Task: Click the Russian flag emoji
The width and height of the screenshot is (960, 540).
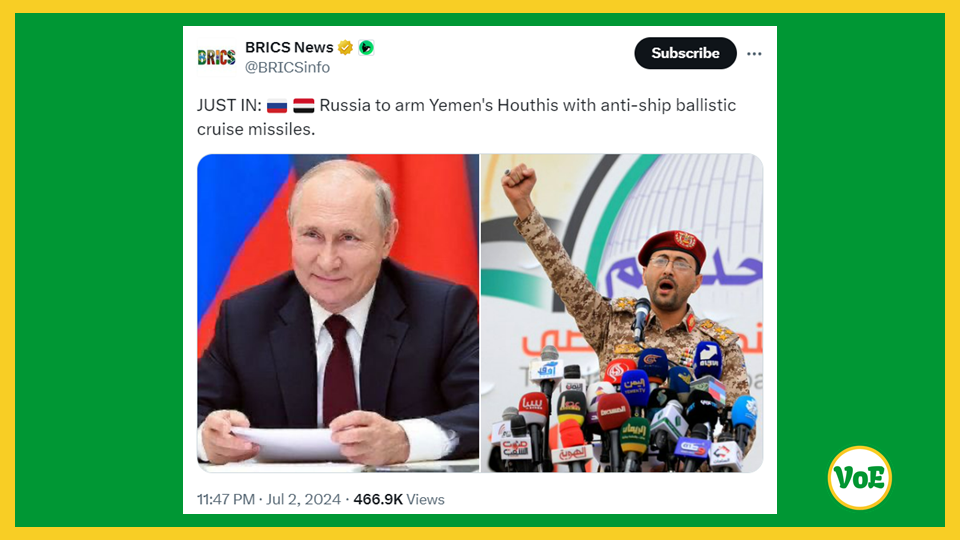Action: 277,106
